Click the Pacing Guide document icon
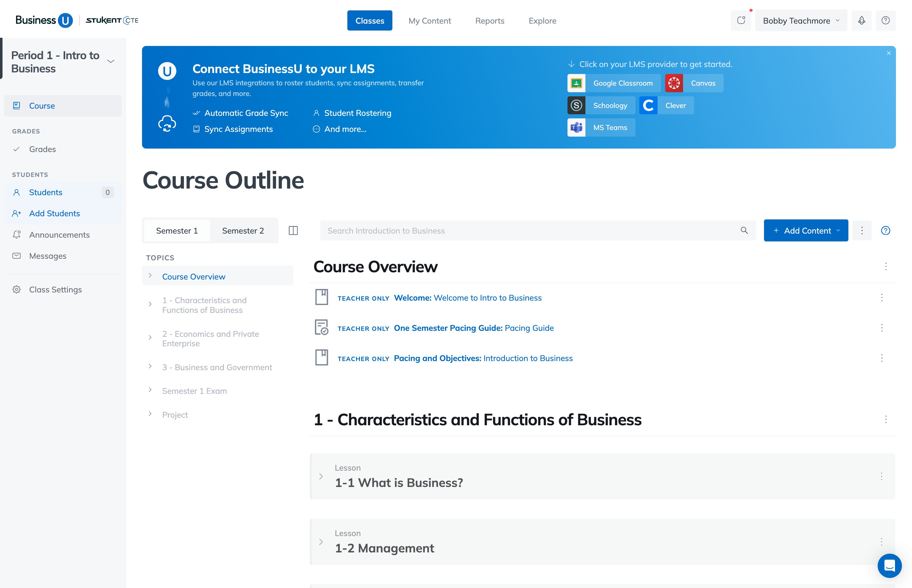This screenshot has height=588, width=912. coord(322,327)
